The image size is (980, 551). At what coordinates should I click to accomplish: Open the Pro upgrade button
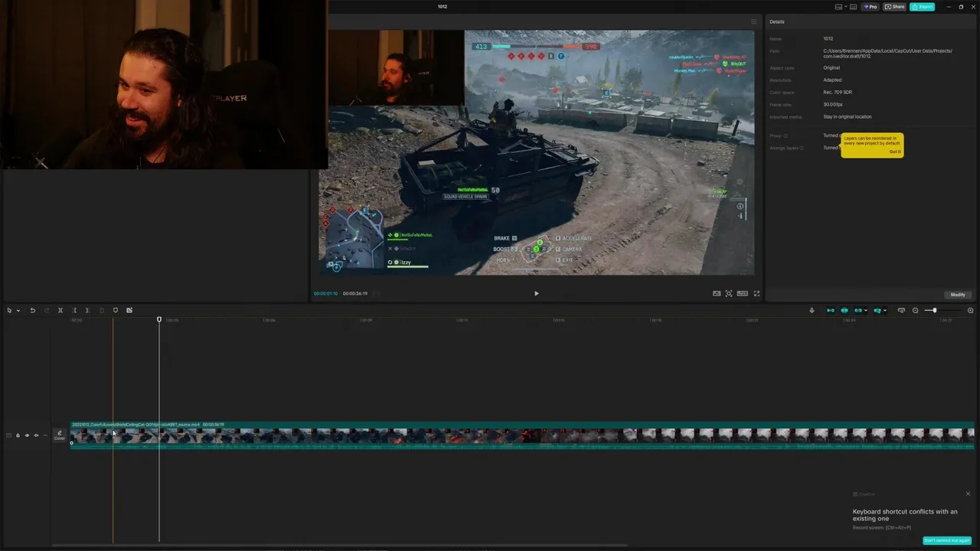(x=871, y=7)
